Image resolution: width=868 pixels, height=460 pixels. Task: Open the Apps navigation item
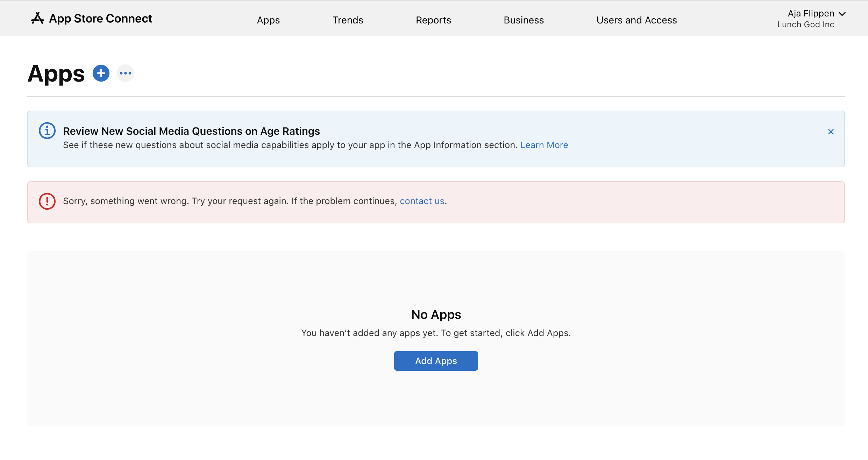pyautogui.click(x=268, y=20)
